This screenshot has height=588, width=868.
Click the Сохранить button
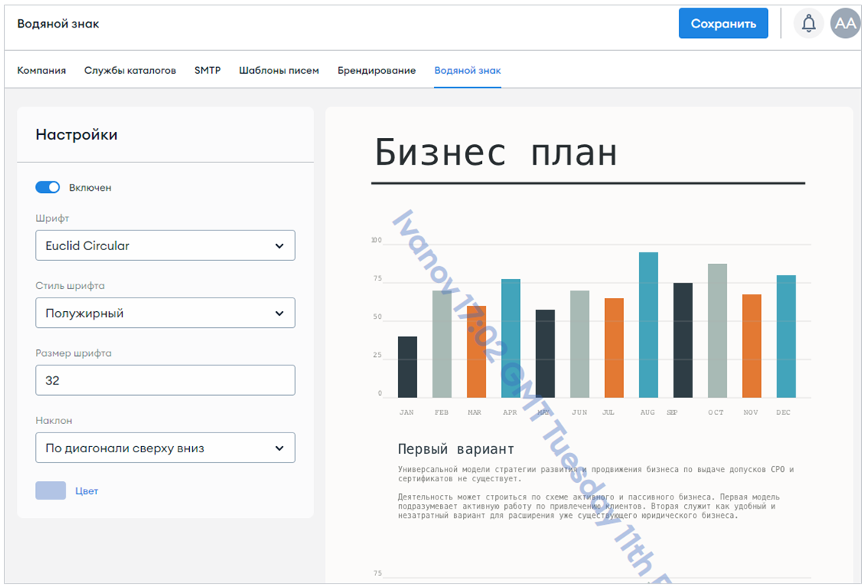point(723,23)
